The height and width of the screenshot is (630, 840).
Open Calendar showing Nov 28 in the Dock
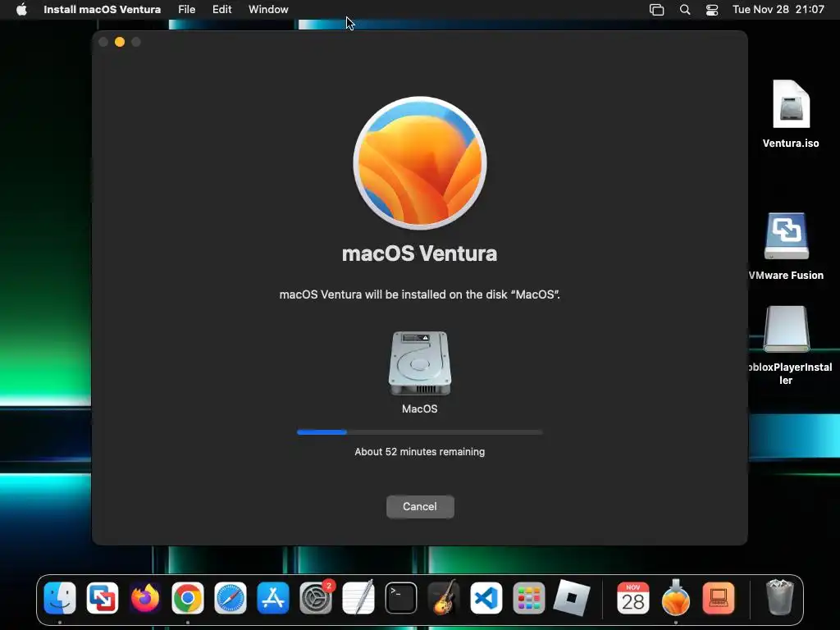[632, 598]
